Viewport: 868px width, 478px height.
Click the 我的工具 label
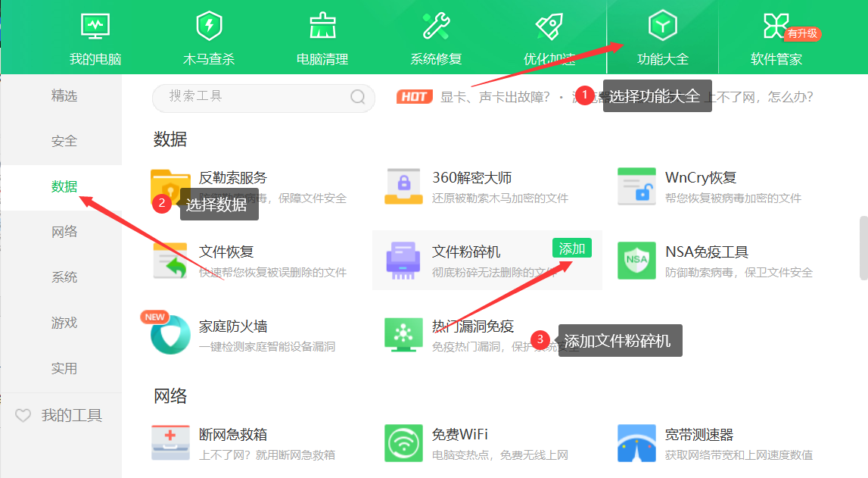click(x=72, y=415)
